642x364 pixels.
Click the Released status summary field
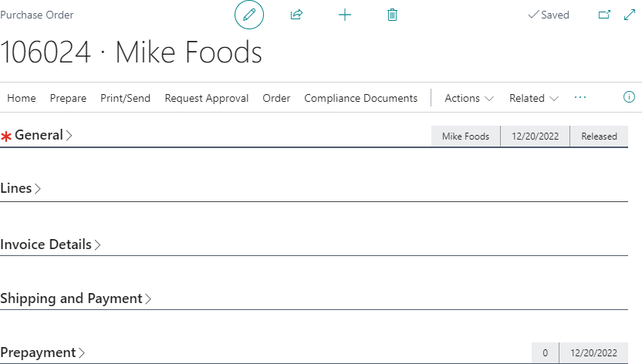599,136
